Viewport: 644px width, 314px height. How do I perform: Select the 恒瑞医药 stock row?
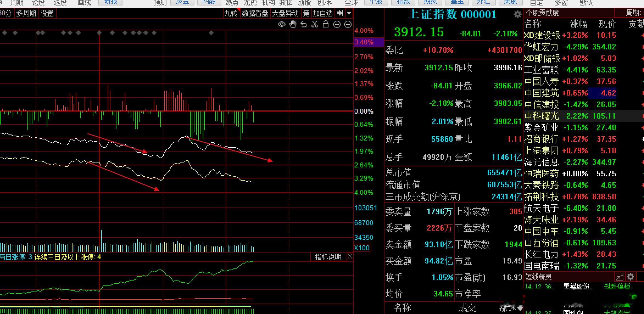(584, 173)
